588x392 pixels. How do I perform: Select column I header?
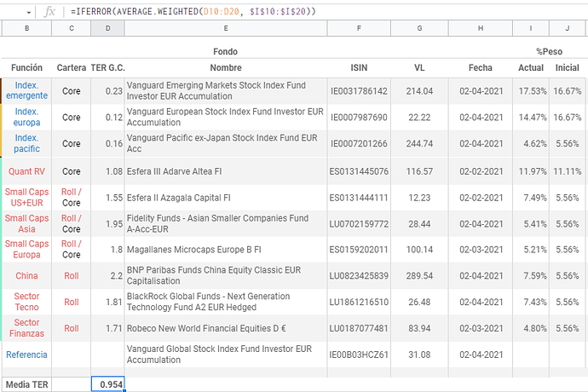pos(531,29)
